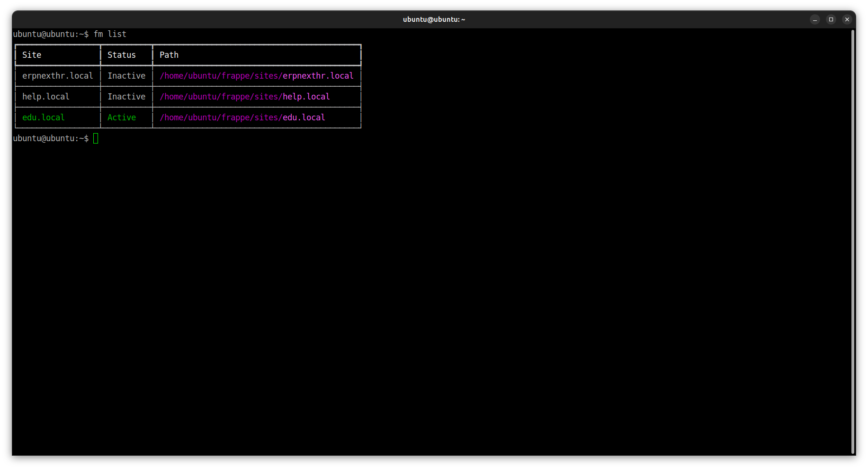Viewport: 868px width, 469px height.
Task: Select the green edu.local site name
Action: [43, 117]
